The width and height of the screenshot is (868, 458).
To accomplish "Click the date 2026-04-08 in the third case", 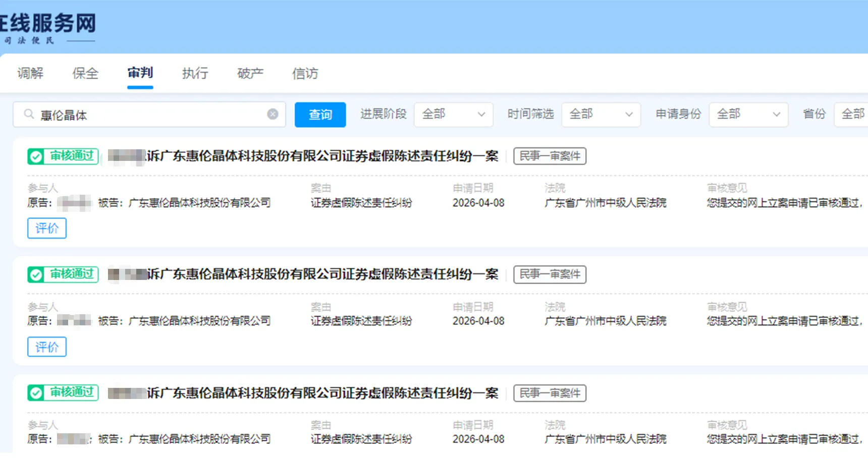I will [478, 439].
